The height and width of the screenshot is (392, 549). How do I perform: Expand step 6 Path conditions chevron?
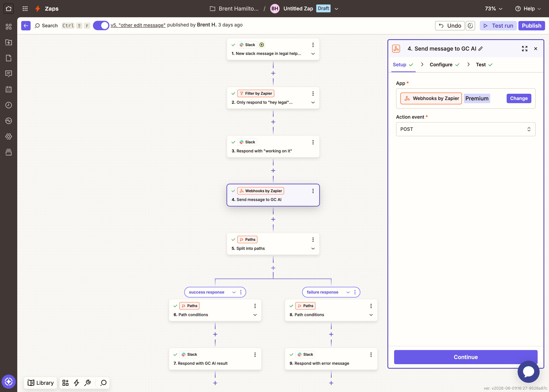[x=255, y=315]
